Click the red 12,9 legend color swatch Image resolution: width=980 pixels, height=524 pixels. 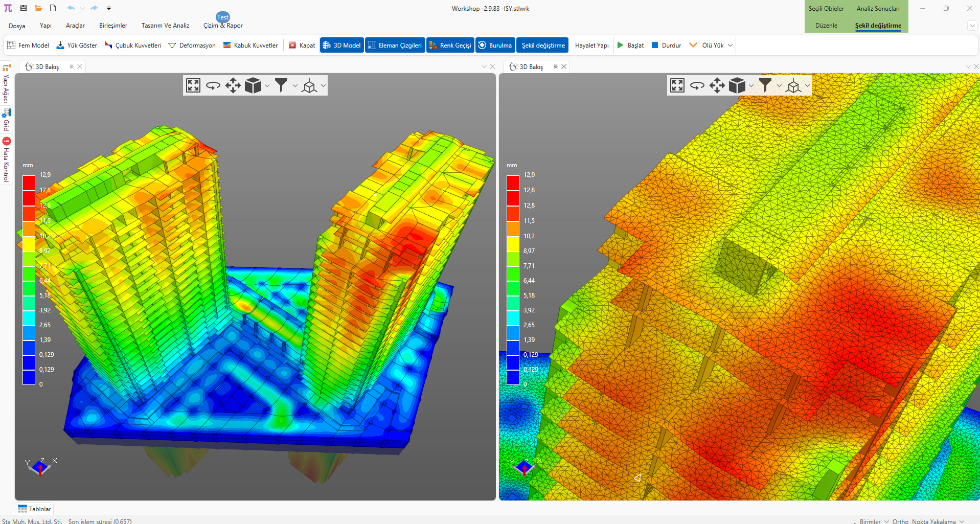(29, 183)
